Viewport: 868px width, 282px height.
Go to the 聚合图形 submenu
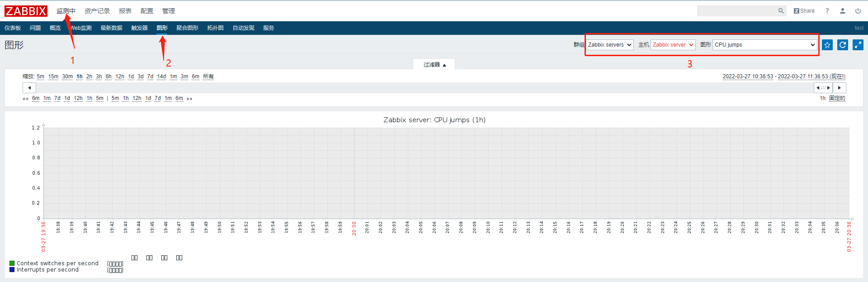pos(188,28)
